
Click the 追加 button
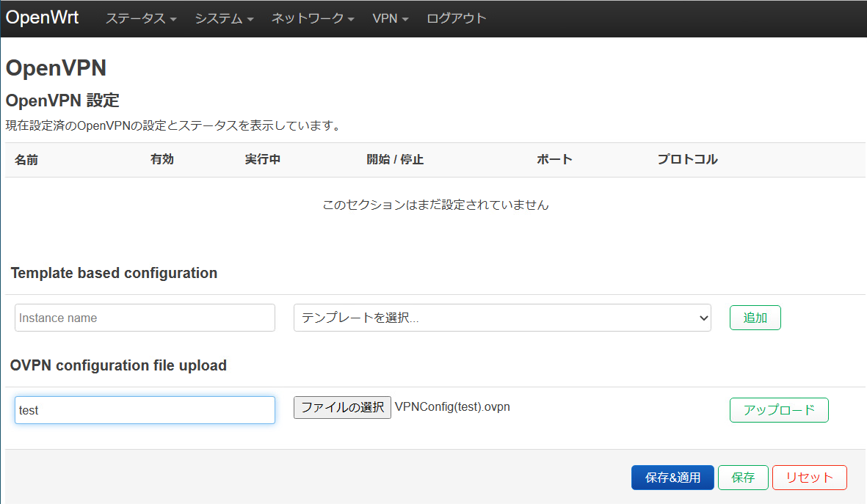coord(755,318)
